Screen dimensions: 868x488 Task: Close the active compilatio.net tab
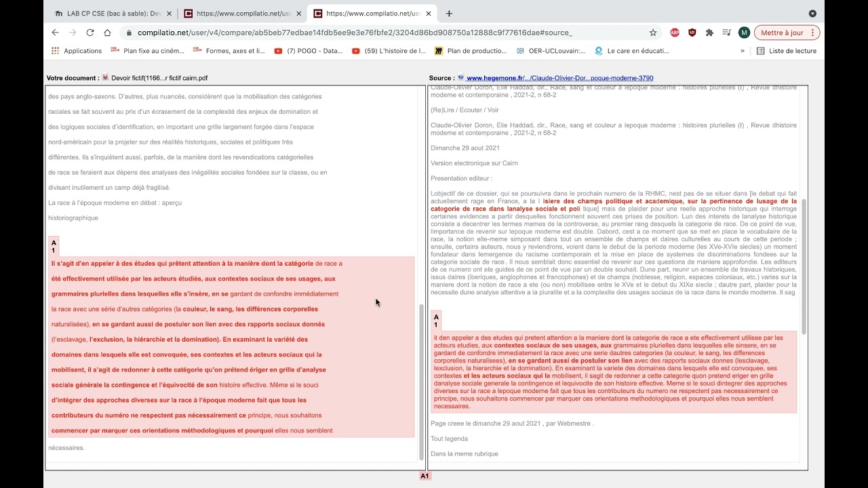tap(428, 14)
